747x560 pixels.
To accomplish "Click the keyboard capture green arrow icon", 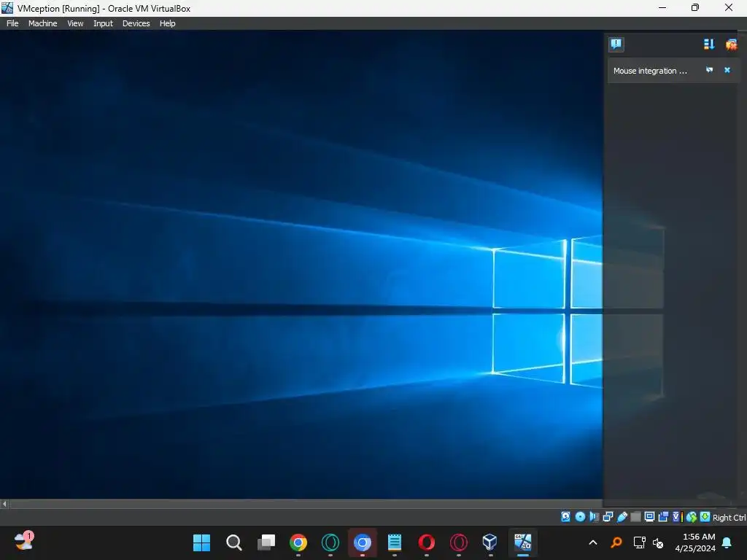I will (x=705, y=517).
